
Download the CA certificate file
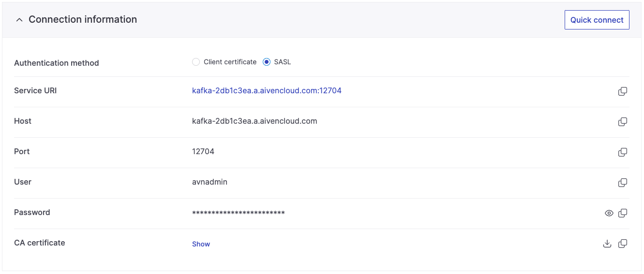(607, 244)
